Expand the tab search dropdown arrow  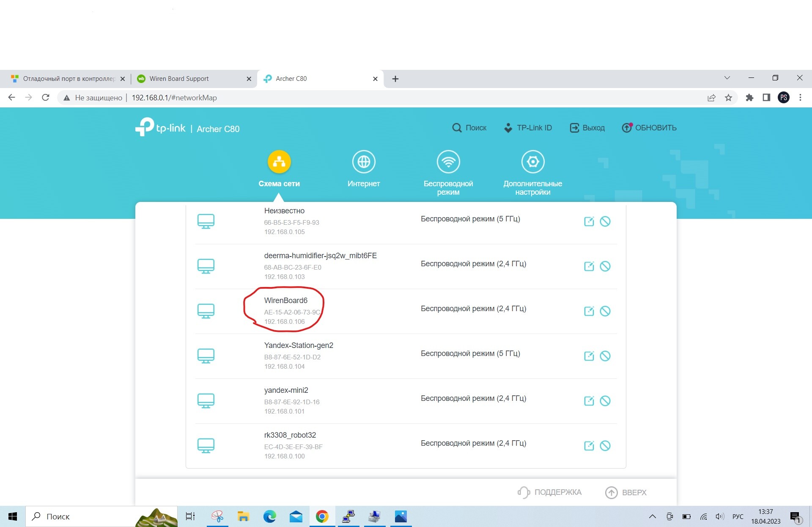pos(727,78)
